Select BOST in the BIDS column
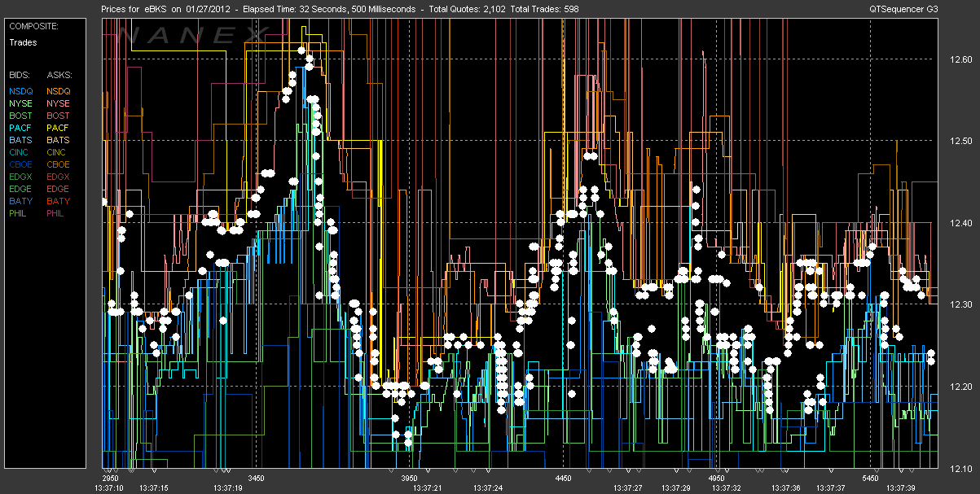Viewport: 980px width, 494px height. point(21,116)
